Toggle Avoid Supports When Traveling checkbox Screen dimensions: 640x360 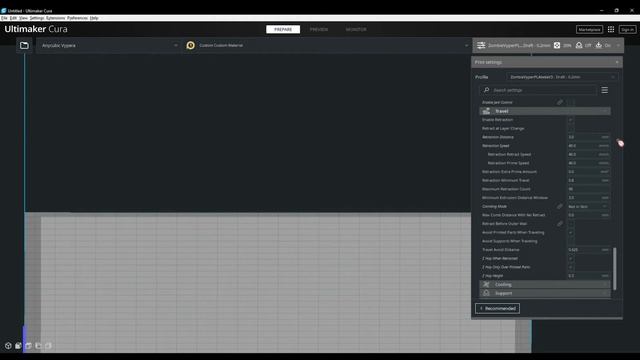tap(571, 241)
